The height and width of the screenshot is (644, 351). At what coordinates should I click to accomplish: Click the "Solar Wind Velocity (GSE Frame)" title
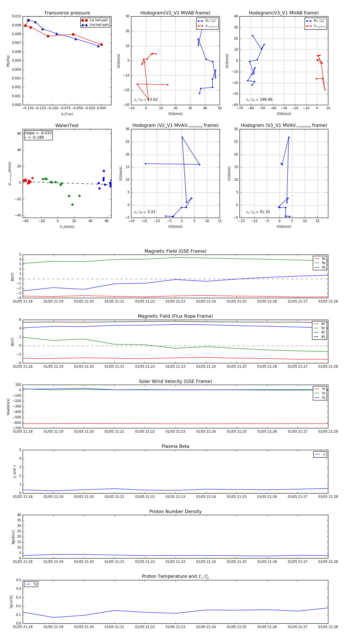click(175, 381)
